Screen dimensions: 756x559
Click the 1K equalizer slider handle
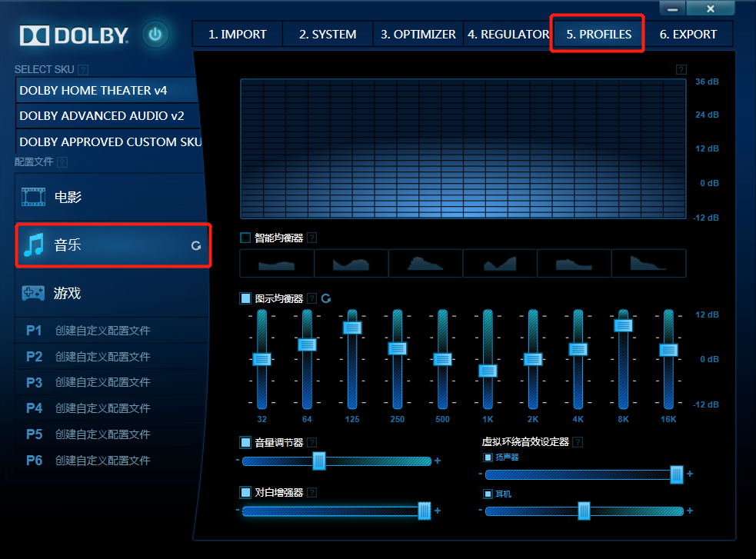pos(488,371)
